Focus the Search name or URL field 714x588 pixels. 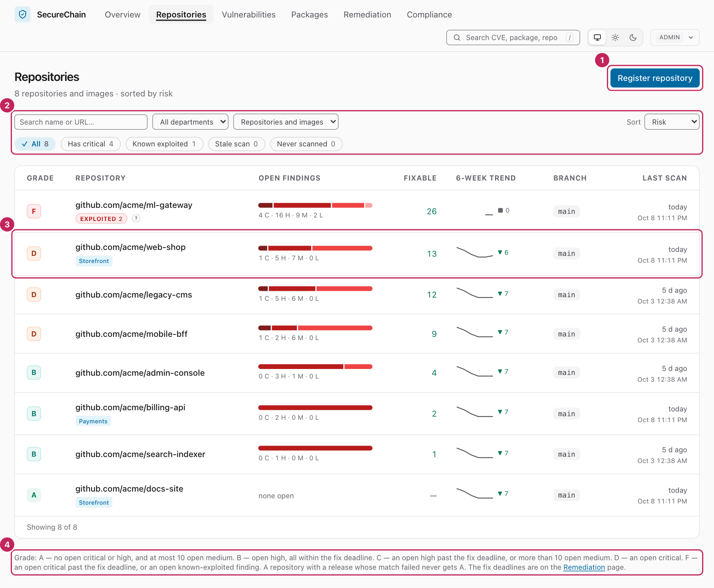pyautogui.click(x=81, y=122)
